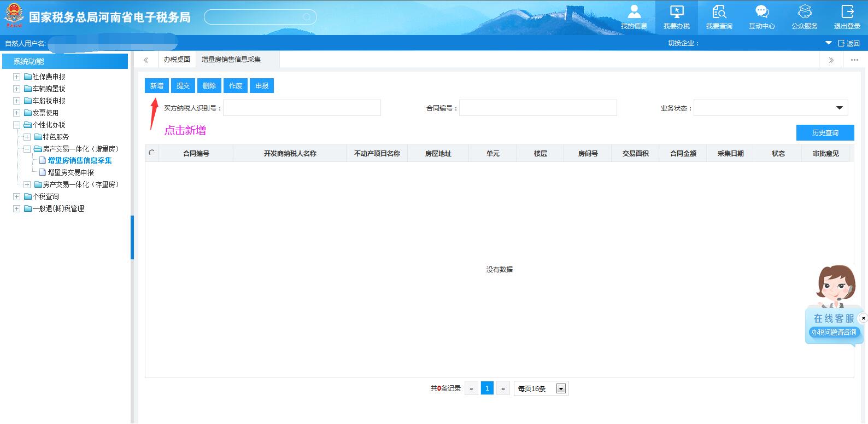868x424 pixels.
Task: Go to previous page arrow
Action: pos(471,388)
